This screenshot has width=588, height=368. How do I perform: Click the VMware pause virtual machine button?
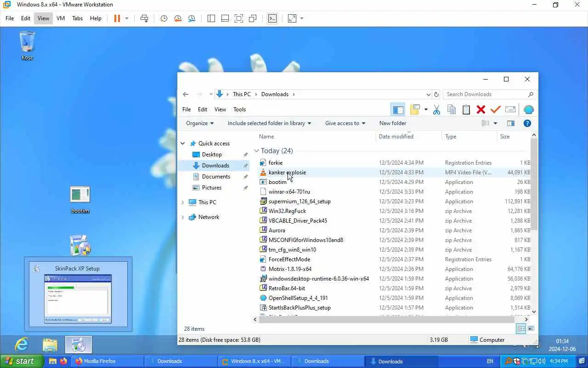point(117,18)
